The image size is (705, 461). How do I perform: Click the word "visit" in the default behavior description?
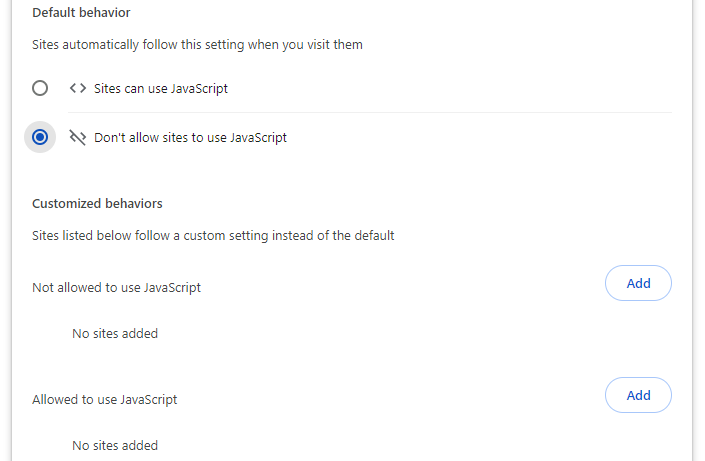(312, 44)
